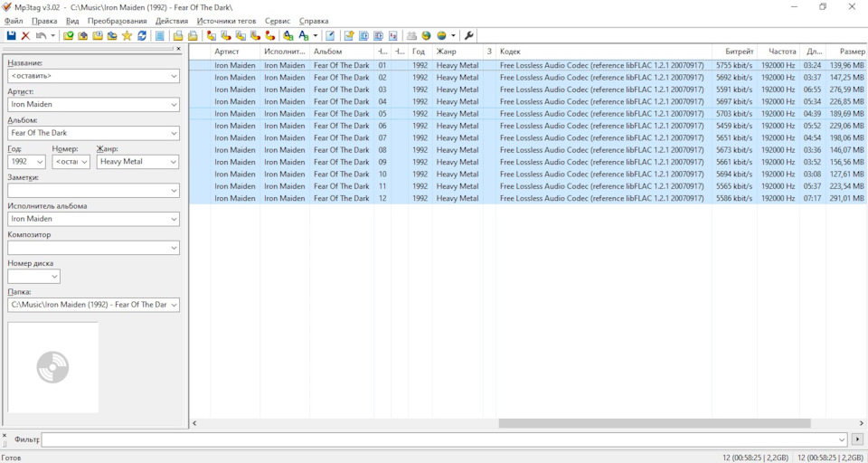Screen dimensions: 868x463
Task: Open Options with the wrench icon
Action: click(468, 35)
